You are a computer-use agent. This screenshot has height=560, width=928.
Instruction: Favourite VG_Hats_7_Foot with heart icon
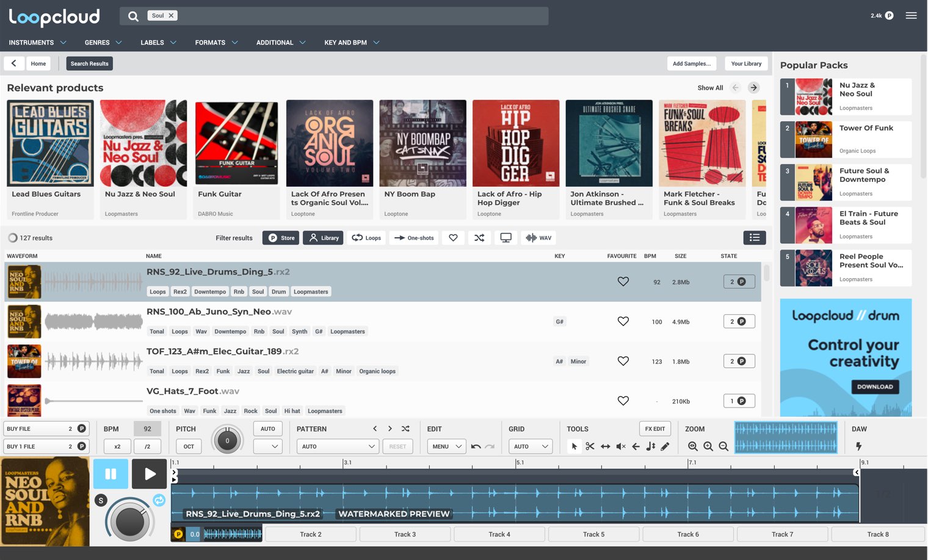click(x=623, y=401)
